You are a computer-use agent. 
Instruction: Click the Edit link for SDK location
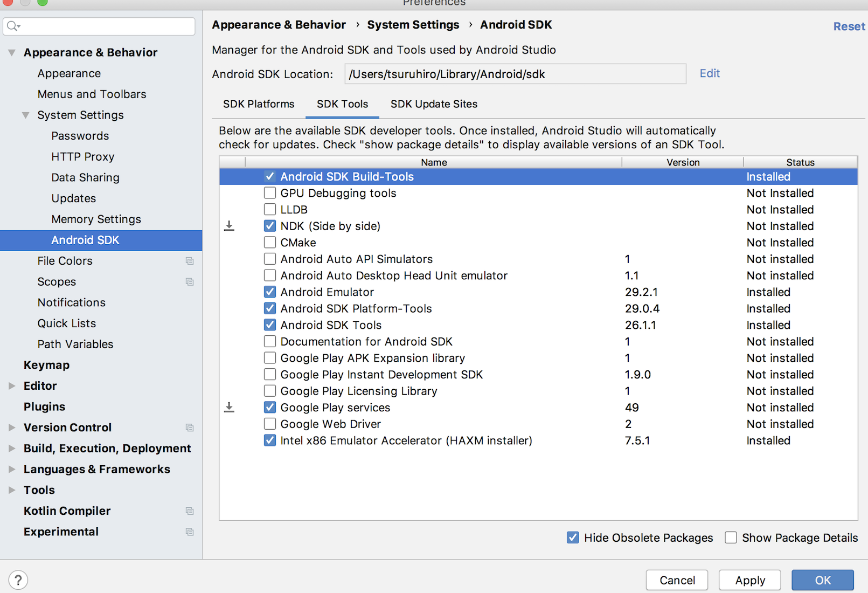710,73
